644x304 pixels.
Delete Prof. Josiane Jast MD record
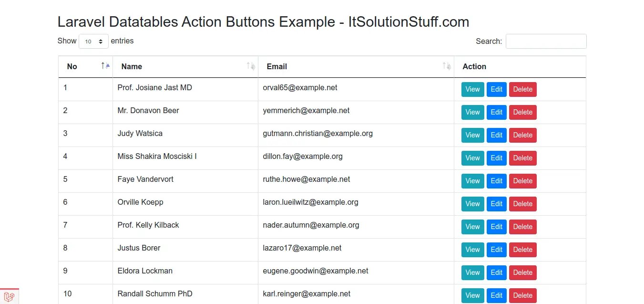[522, 89]
